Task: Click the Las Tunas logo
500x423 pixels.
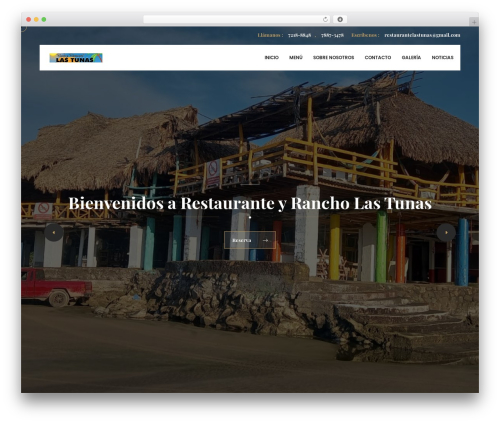Action: point(76,58)
